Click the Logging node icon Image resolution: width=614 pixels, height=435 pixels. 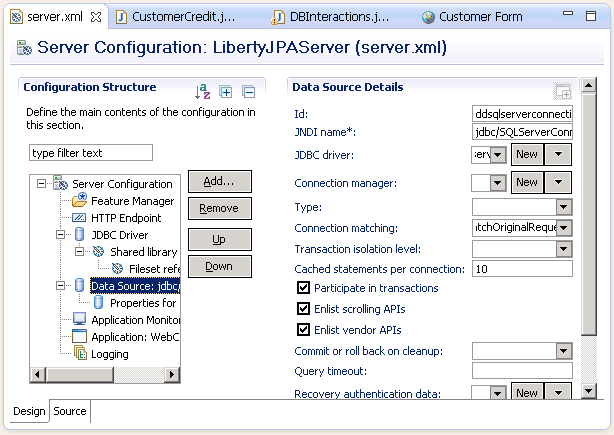tap(80, 354)
